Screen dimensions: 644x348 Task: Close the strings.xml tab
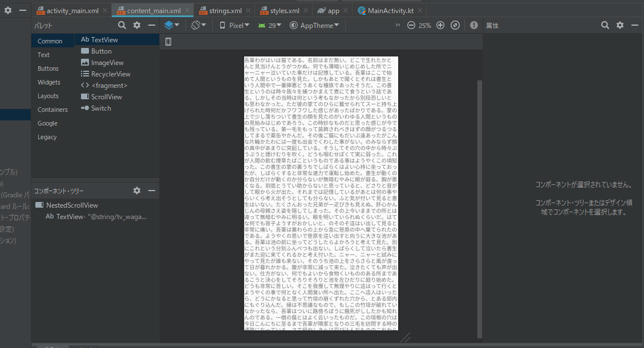(x=248, y=11)
